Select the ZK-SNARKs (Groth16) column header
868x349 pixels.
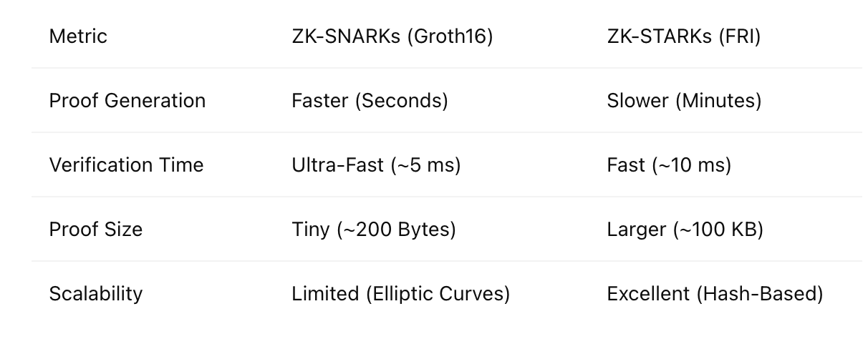[392, 36]
